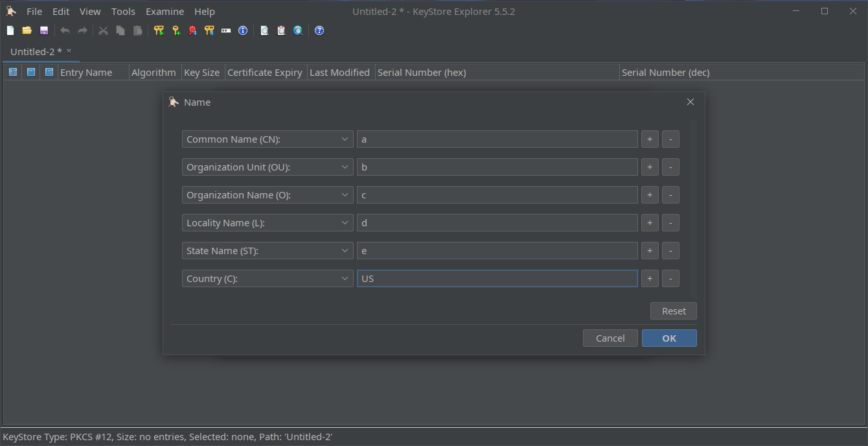Click the Examine Clipboard toolbar icon
This screenshot has width=868, height=446.
pyautogui.click(x=281, y=30)
